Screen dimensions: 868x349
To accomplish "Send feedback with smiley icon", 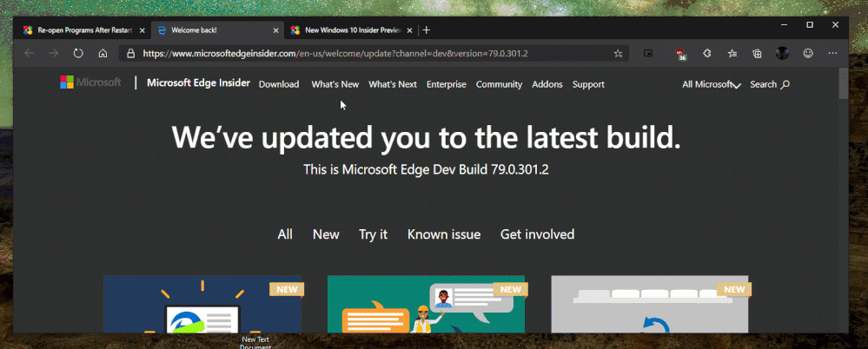I will tap(808, 53).
